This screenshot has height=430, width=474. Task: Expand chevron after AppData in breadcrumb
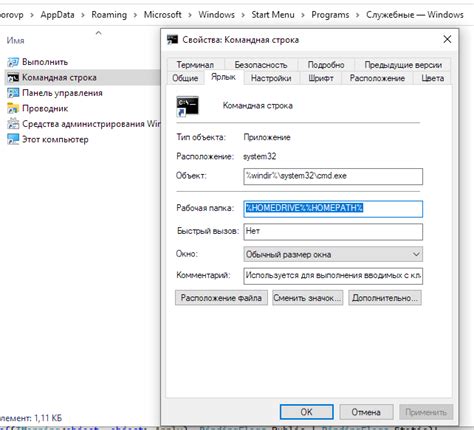pos(83,15)
